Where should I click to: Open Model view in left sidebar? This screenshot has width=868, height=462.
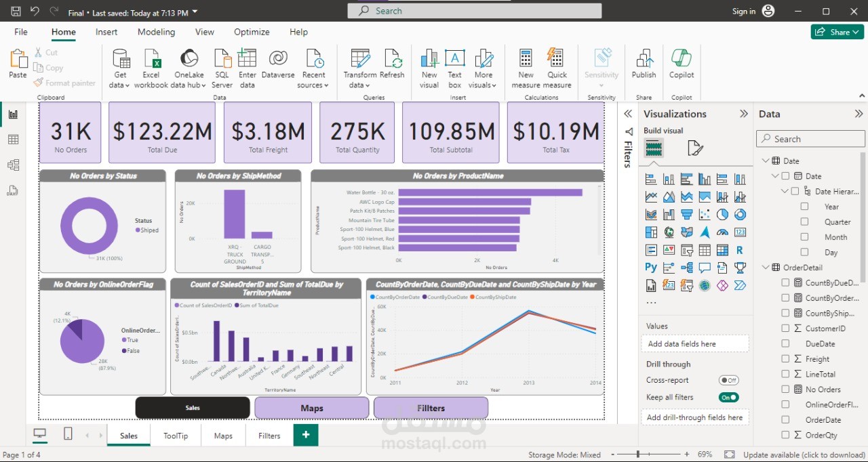coord(13,165)
